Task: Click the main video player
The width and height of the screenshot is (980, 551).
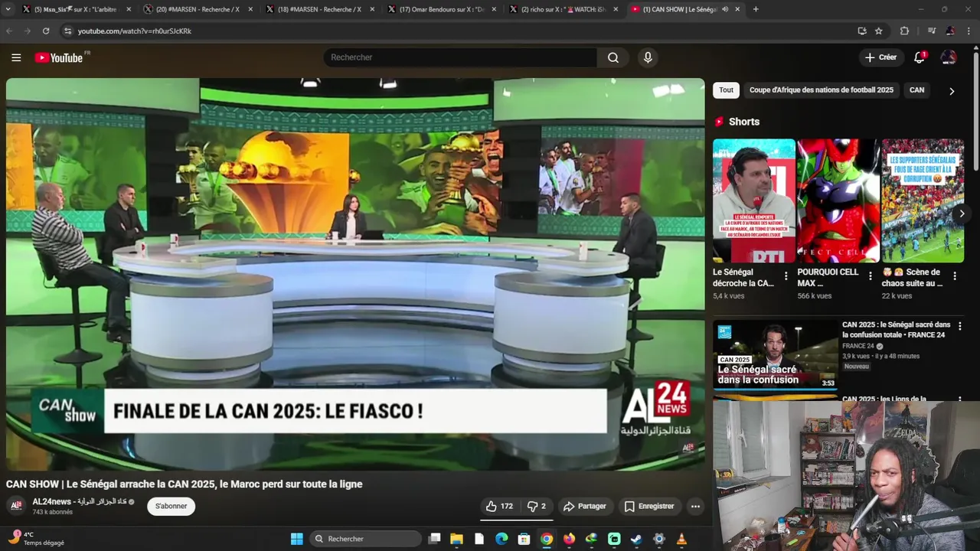Action: click(355, 274)
